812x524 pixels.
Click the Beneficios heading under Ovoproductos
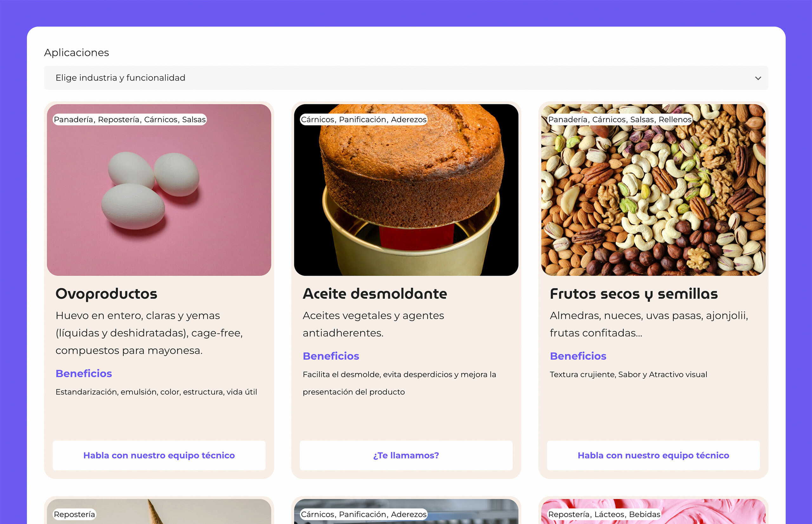tap(84, 373)
